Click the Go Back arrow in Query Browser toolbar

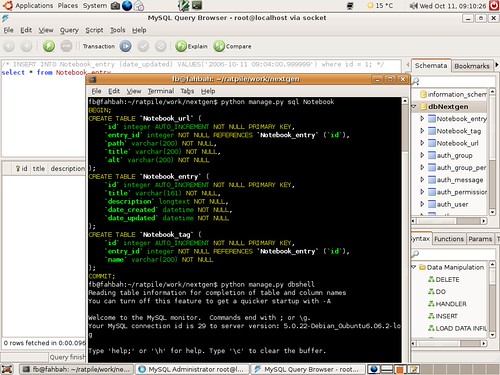pyautogui.click(x=9, y=46)
